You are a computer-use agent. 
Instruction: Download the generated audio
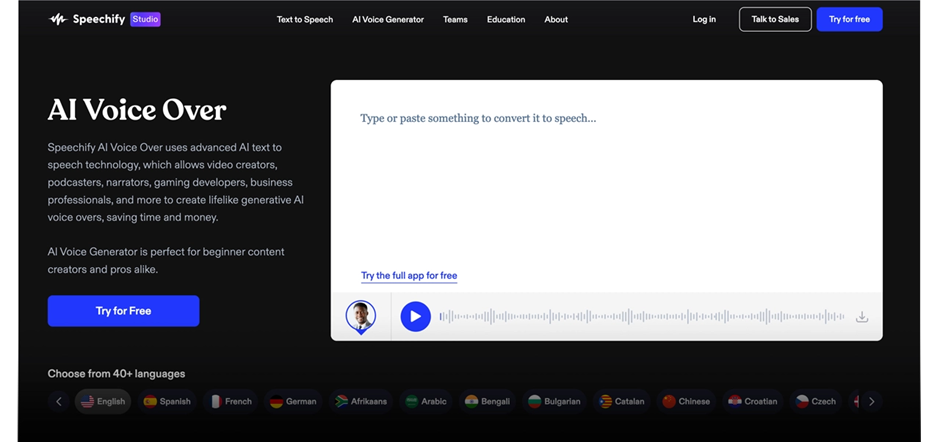coord(861,317)
